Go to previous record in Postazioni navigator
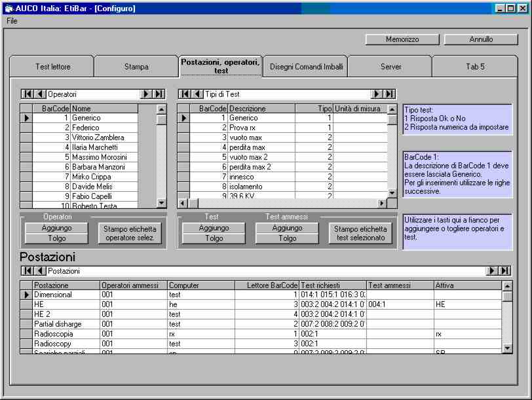Viewport: 532px width, 400px height. 41,270
